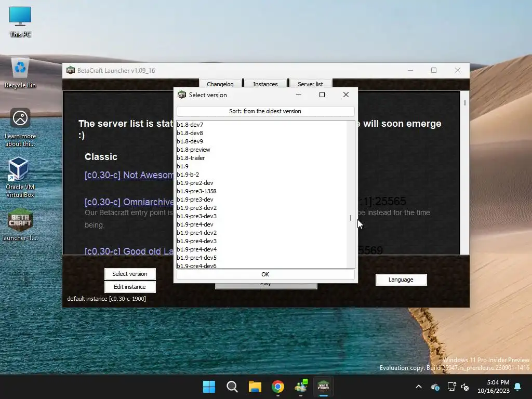Maximize the BetaCraft Launcher window

434,70
